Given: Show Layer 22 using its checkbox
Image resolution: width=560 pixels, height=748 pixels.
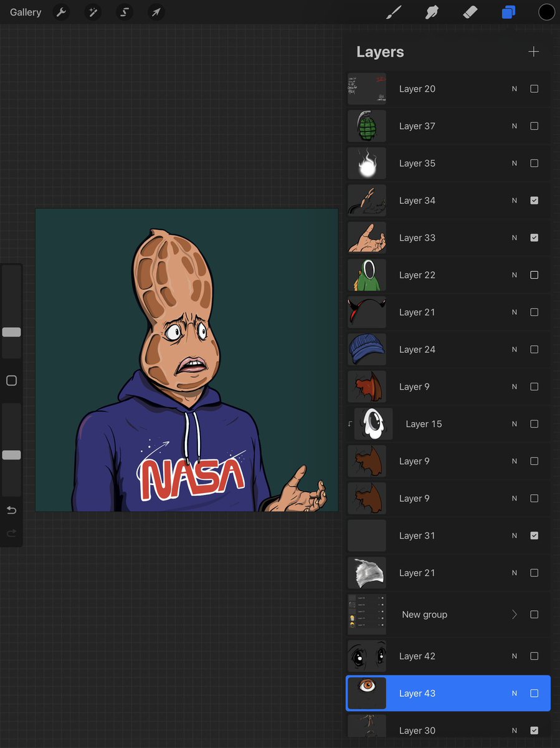Looking at the screenshot, I should (534, 275).
